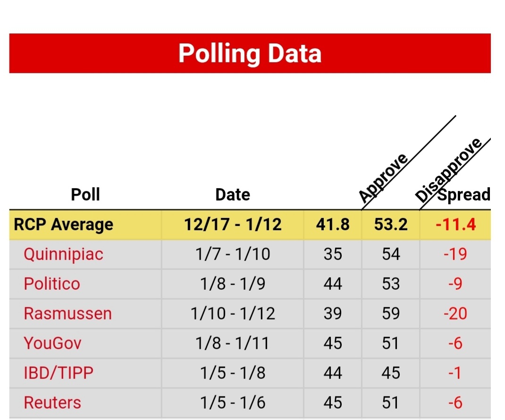Click the Polling Data red header
Viewport: 505px width, 420px height.
[x=250, y=53]
